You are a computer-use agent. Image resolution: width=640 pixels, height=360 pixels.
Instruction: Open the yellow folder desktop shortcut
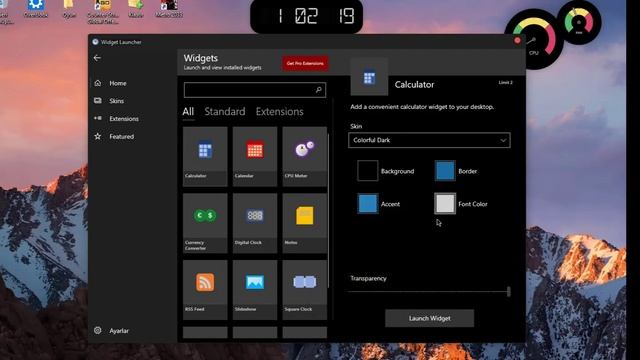click(69, 9)
